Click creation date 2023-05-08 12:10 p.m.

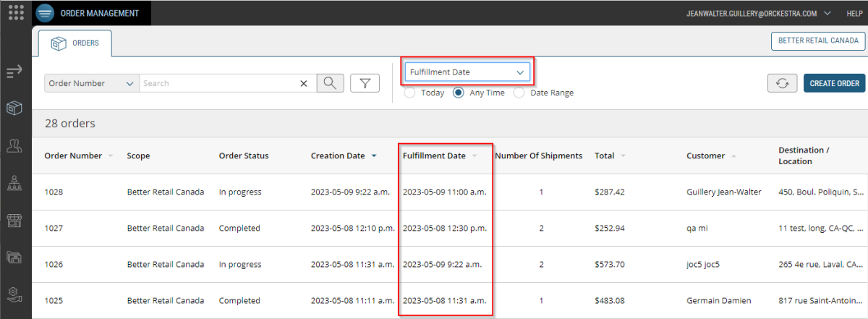coord(353,228)
